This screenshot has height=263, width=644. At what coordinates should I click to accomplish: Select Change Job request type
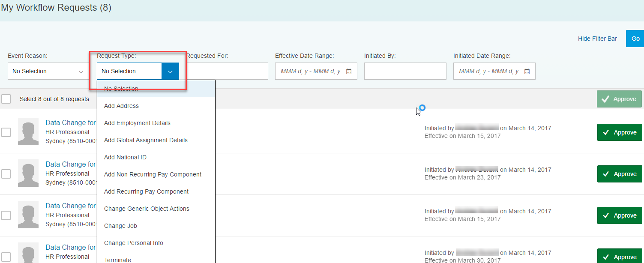pyautogui.click(x=156, y=226)
